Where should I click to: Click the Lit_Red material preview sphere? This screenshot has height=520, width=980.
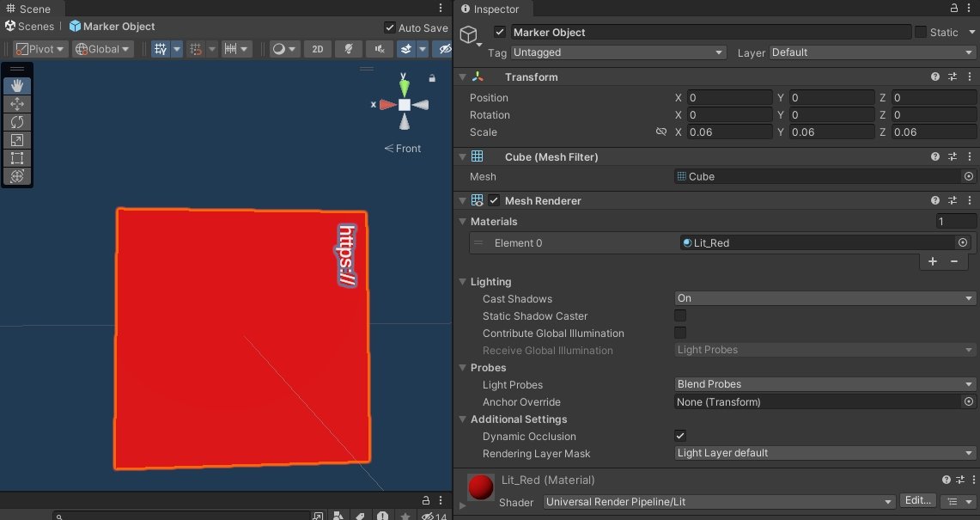(x=481, y=486)
